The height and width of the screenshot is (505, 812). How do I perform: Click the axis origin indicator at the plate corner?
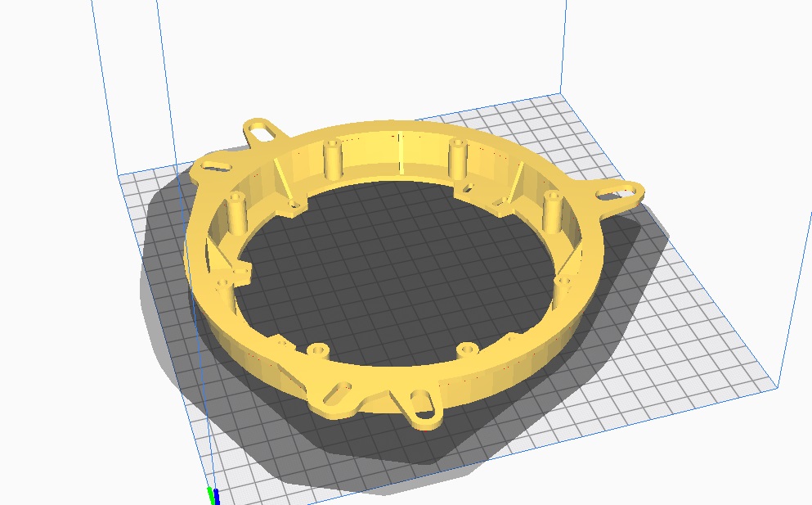(214, 495)
